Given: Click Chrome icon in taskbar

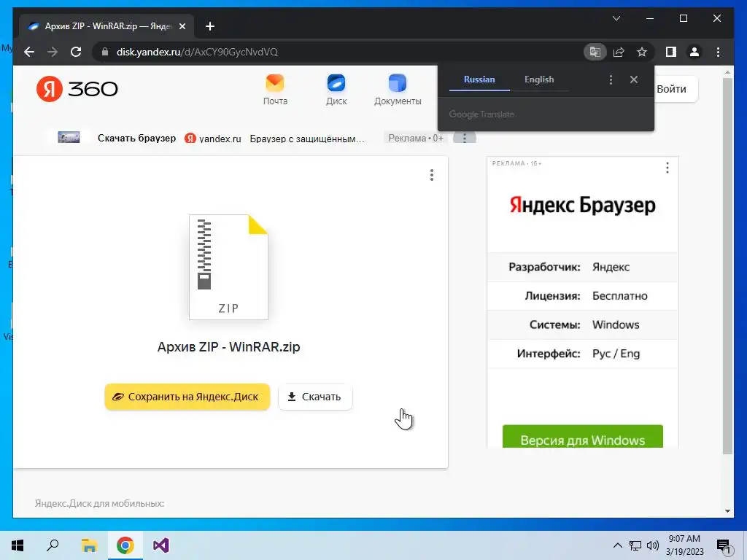Looking at the screenshot, I should coord(125,545).
